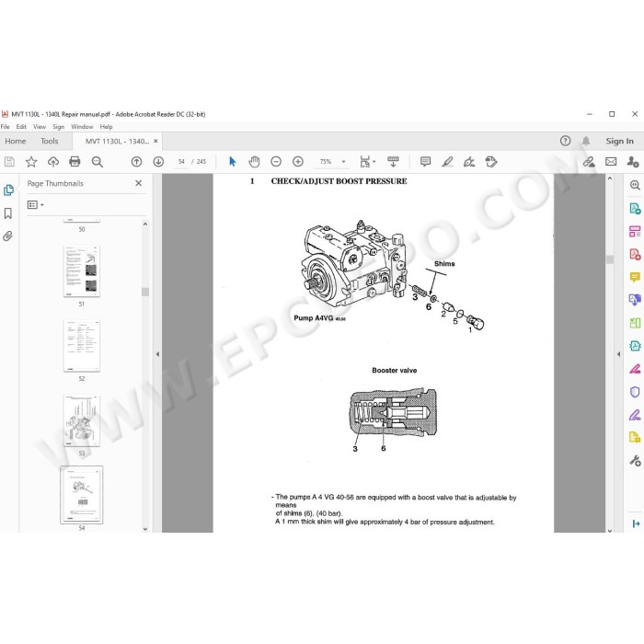Open the search magnifier tool in right pane
The height and width of the screenshot is (644, 644).
[x=635, y=185]
